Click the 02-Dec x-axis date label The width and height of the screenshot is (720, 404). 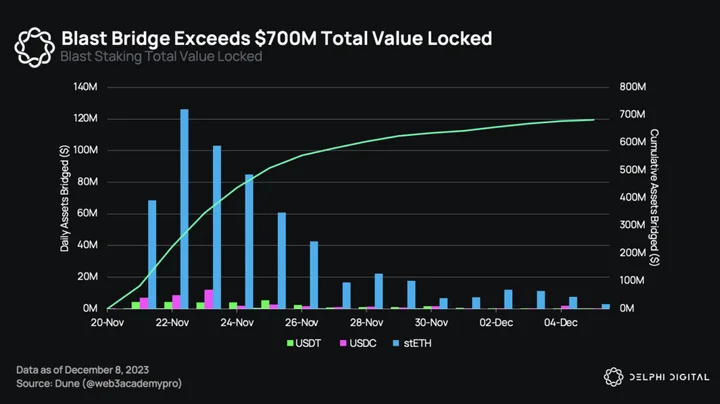[496, 322]
